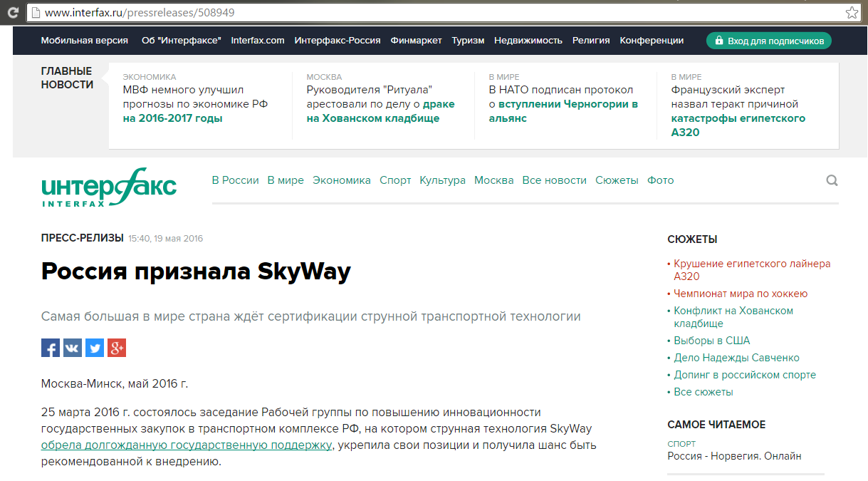The height and width of the screenshot is (481, 868).
Task: Open the Экономика menu section
Action: coord(342,180)
